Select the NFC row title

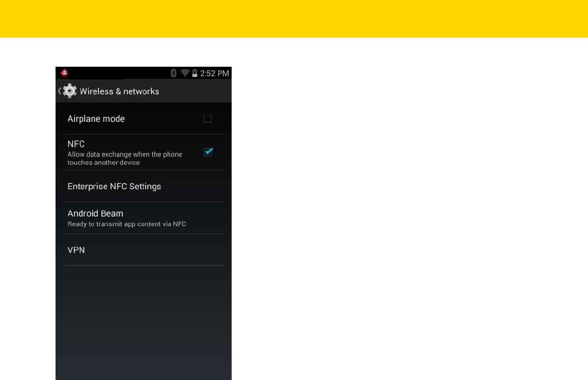[x=76, y=144]
